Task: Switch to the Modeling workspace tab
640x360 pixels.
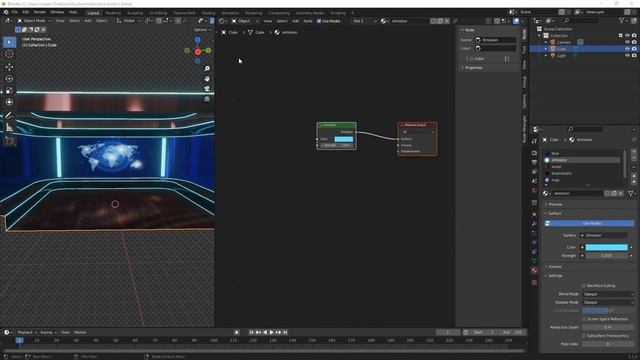Action: (113, 13)
